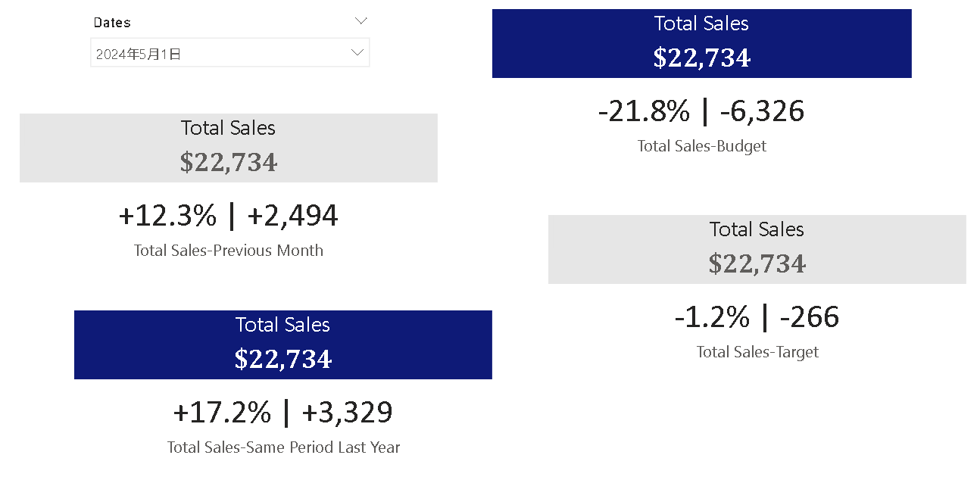The width and height of the screenshot is (980, 480).
Task: Click the Total Sales-Budget KPI card
Action: 701,43
